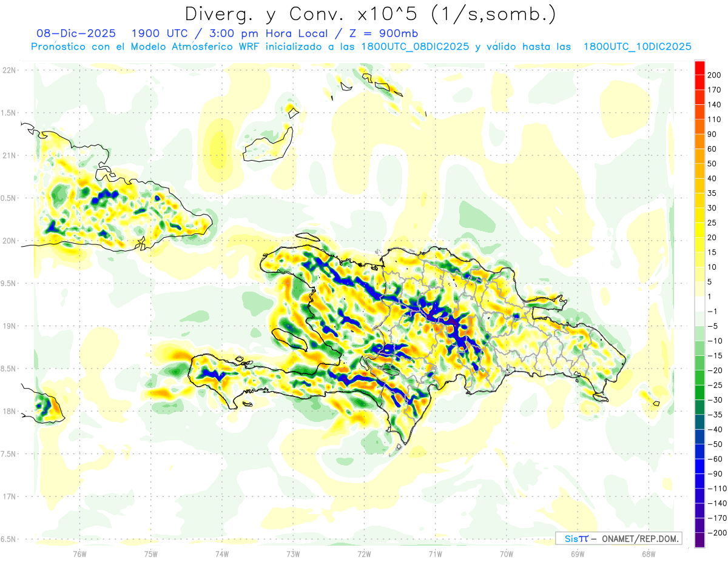Click the positive '20' color scale value
Screen dimensions: 728x562
click(x=712, y=238)
